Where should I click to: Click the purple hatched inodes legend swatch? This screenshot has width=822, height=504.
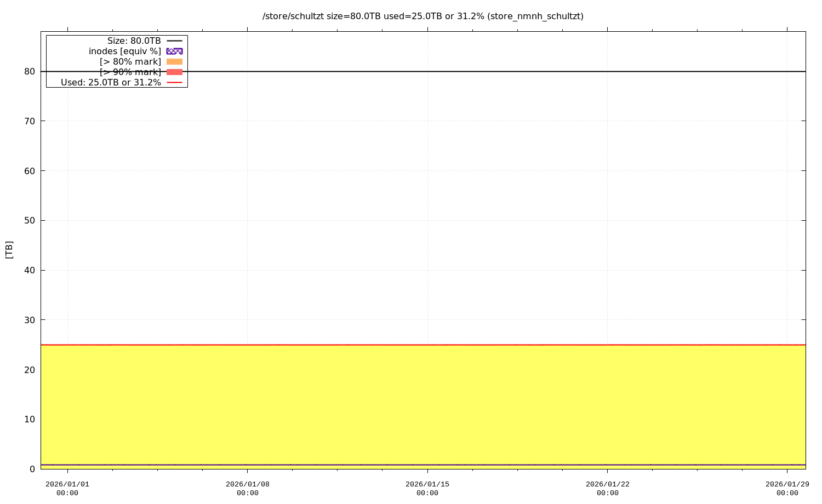tap(174, 51)
